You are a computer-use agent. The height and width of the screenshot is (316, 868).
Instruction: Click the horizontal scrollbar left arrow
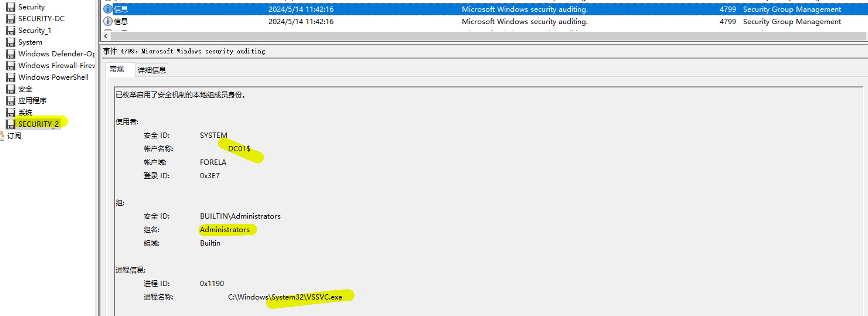(106, 36)
